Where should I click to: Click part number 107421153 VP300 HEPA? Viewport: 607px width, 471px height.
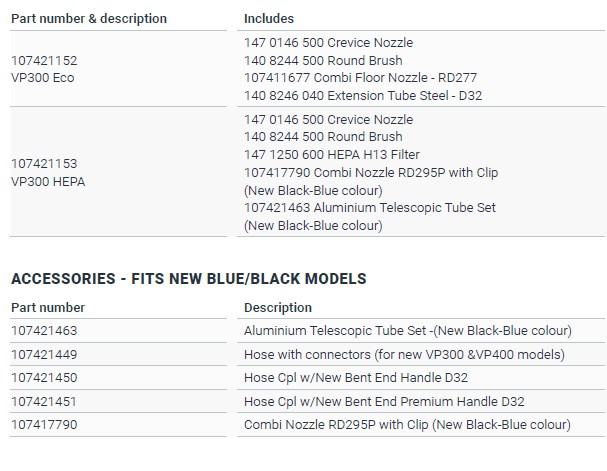[x=46, y=171]
